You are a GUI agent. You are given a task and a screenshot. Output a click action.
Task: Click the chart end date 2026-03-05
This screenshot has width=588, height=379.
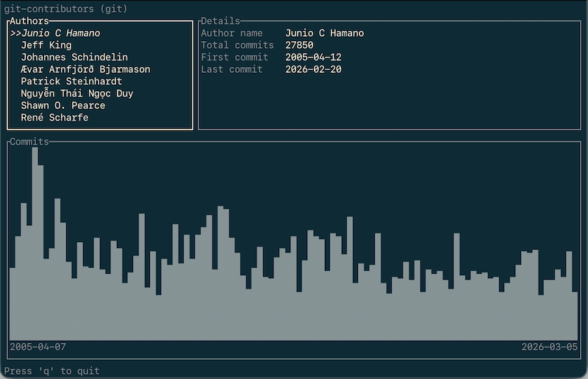point(550,347)
